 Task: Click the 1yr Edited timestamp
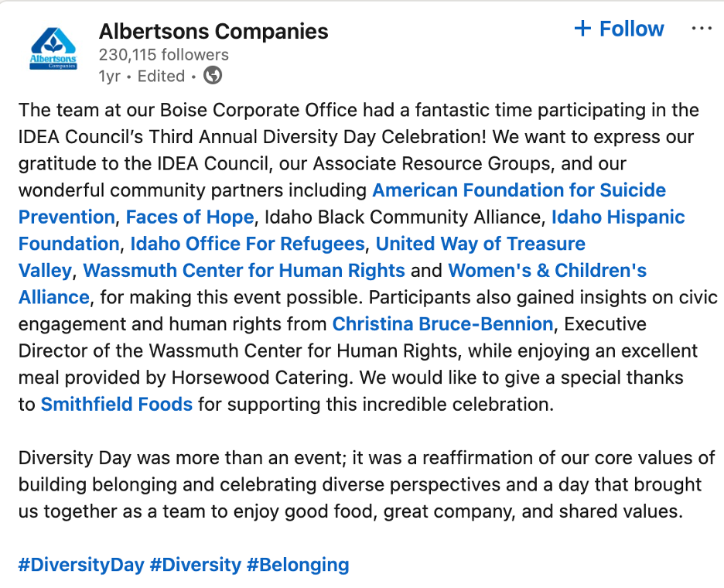click(x=142, y=76)
